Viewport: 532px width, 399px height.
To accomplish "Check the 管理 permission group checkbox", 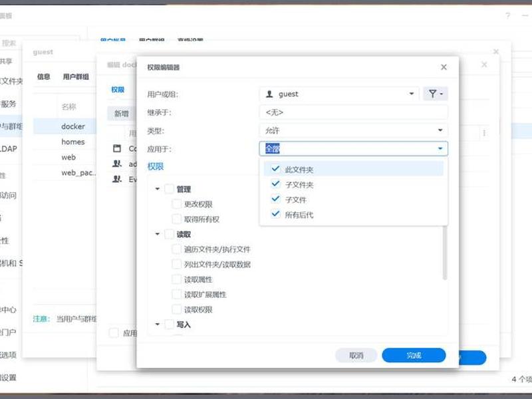I will pos(169,189).
